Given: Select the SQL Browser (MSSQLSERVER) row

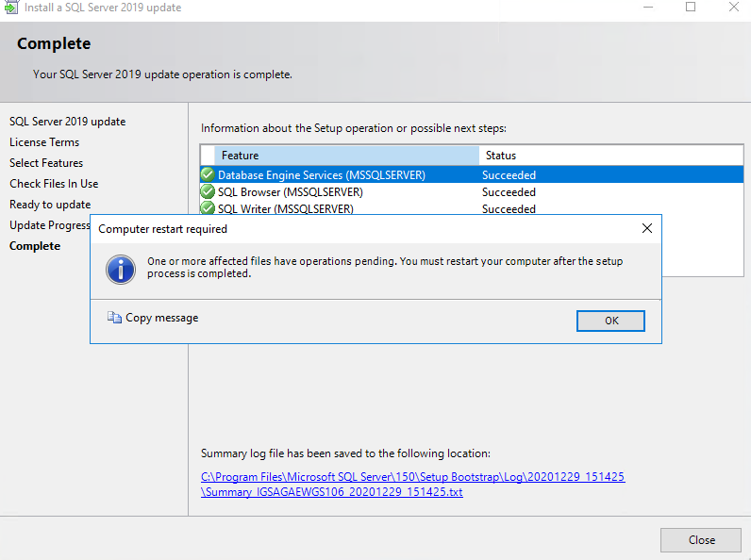Looking at the screenshot, I should [472, 192].
